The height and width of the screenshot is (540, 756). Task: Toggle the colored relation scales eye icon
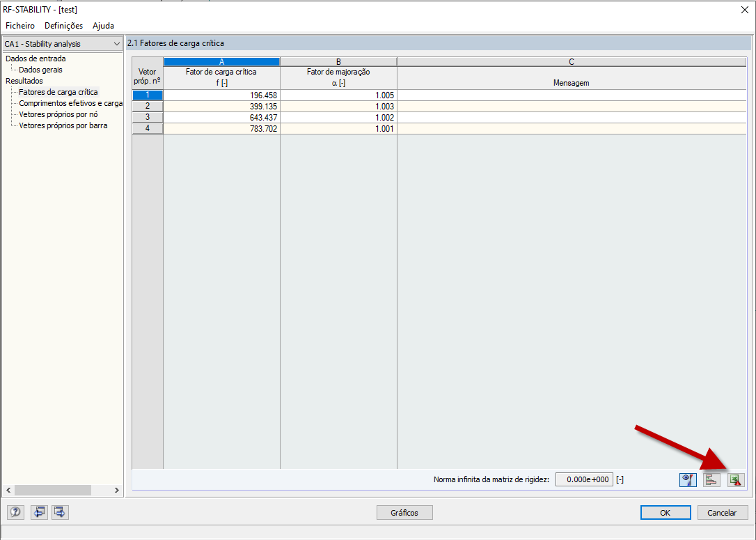pyautogui.click(x=688, y=479)
